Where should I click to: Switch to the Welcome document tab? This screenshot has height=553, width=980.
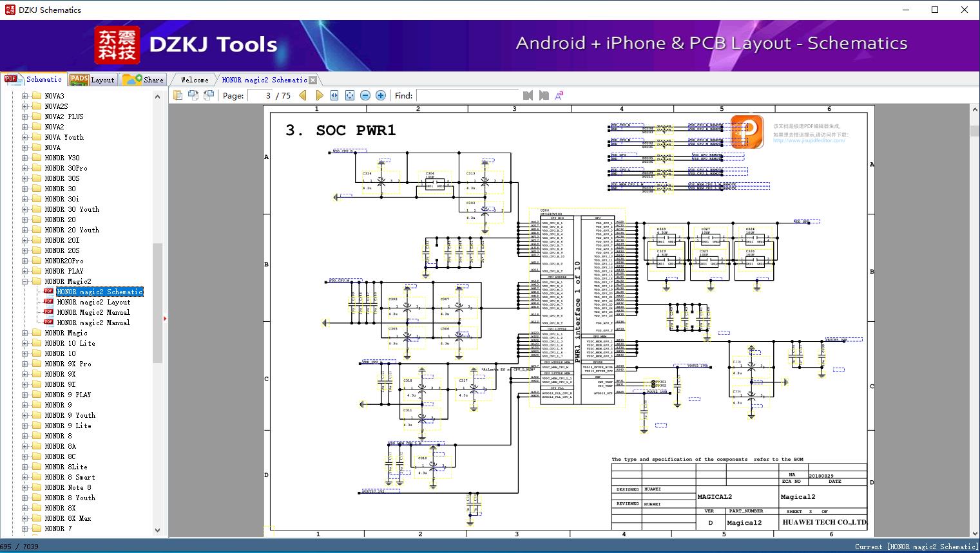pos(195,80)
